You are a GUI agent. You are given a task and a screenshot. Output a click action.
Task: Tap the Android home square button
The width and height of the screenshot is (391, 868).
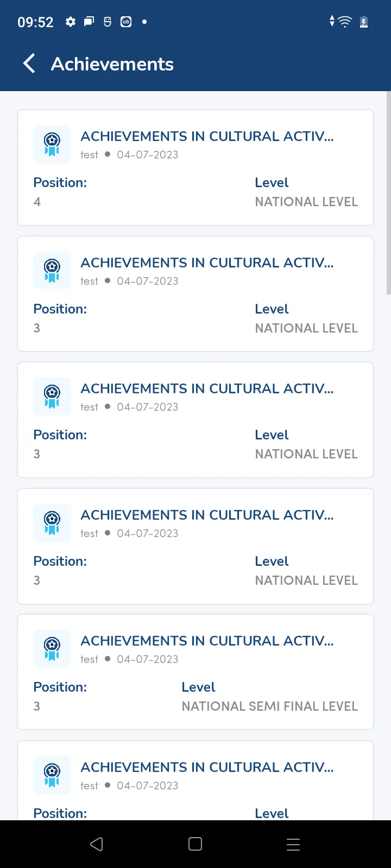tap(195, 844)
